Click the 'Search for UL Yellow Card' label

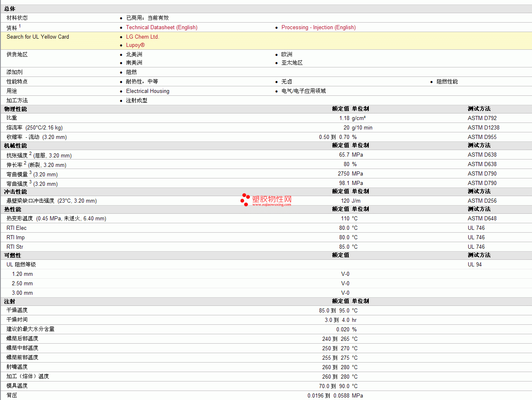38,37
